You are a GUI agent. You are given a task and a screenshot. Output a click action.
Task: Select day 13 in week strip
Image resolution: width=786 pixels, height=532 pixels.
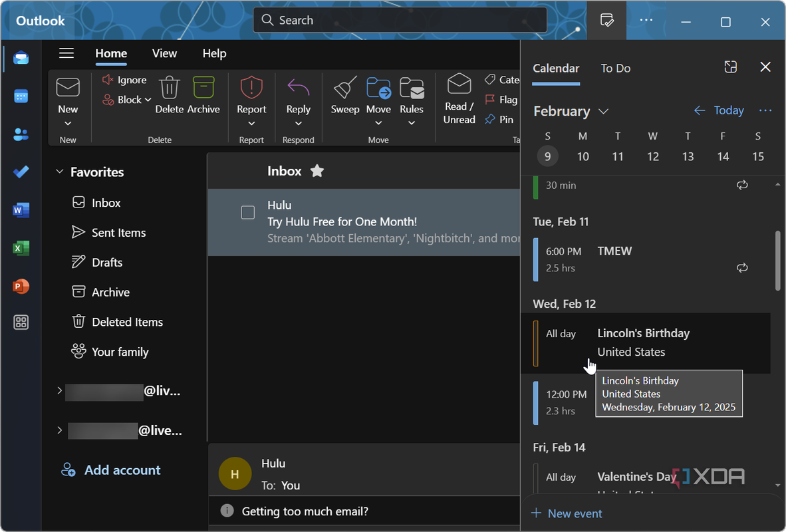[688, 157]
